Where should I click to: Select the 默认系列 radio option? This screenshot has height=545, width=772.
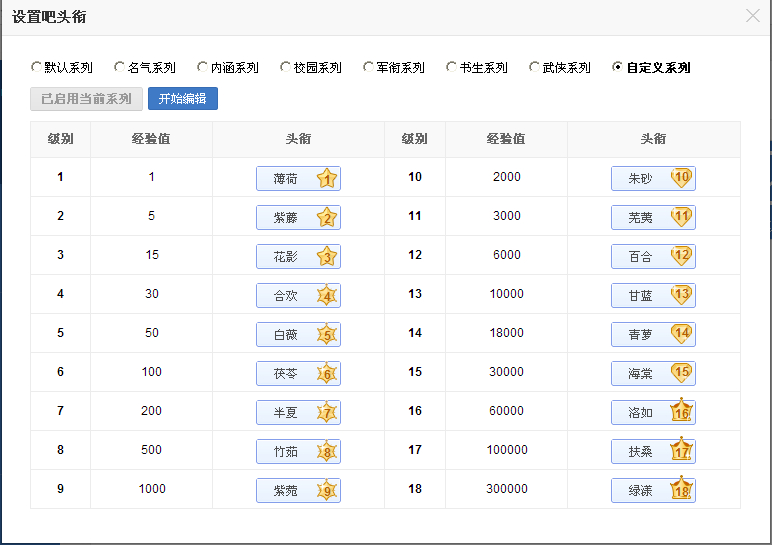(36, 66)
